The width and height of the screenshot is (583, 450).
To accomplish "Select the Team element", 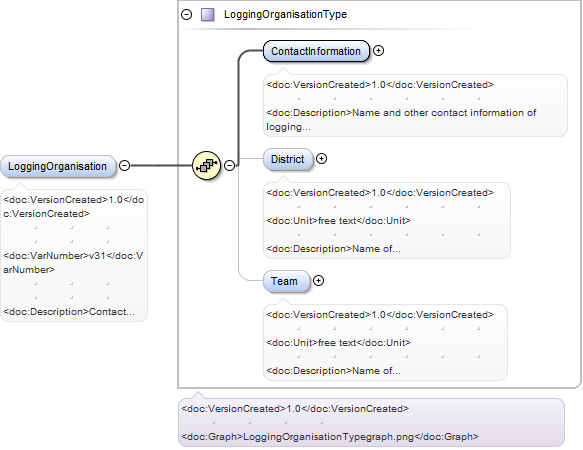I will pos(286,281).
